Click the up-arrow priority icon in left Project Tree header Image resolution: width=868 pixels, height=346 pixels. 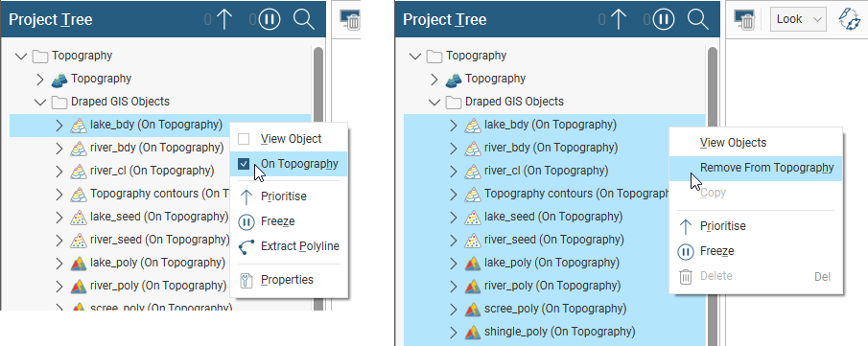pyautogui.click(x=224, y=19)
